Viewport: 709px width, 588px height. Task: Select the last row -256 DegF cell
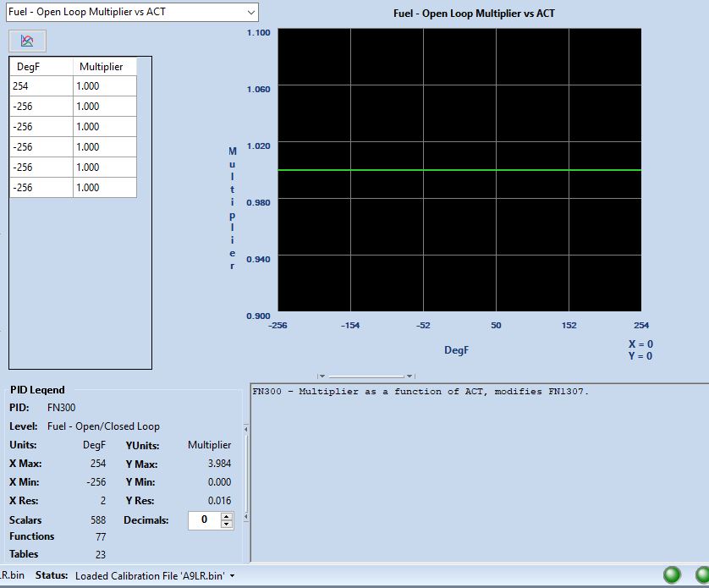pos(41,187)
